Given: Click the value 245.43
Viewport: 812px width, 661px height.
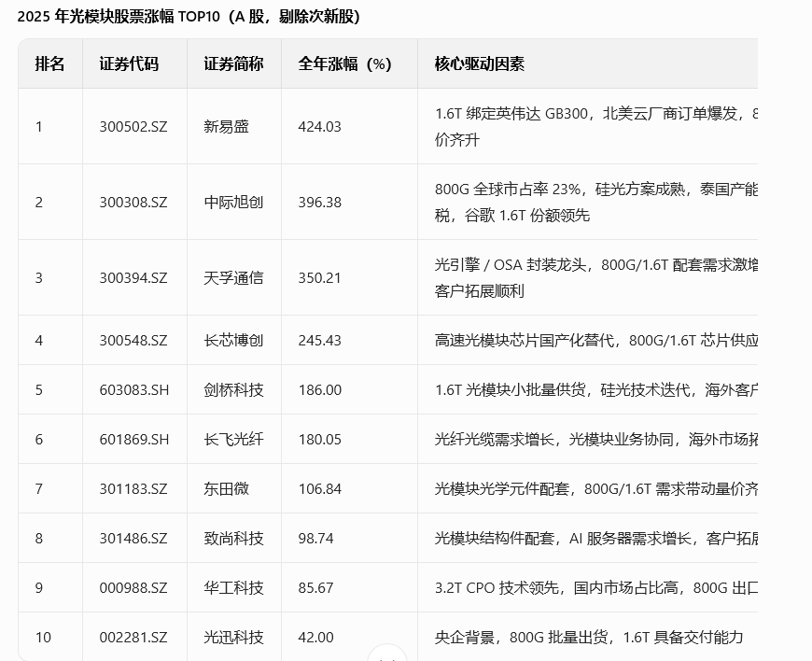Looking at the screenshot, I should click(x=319, y=341).
